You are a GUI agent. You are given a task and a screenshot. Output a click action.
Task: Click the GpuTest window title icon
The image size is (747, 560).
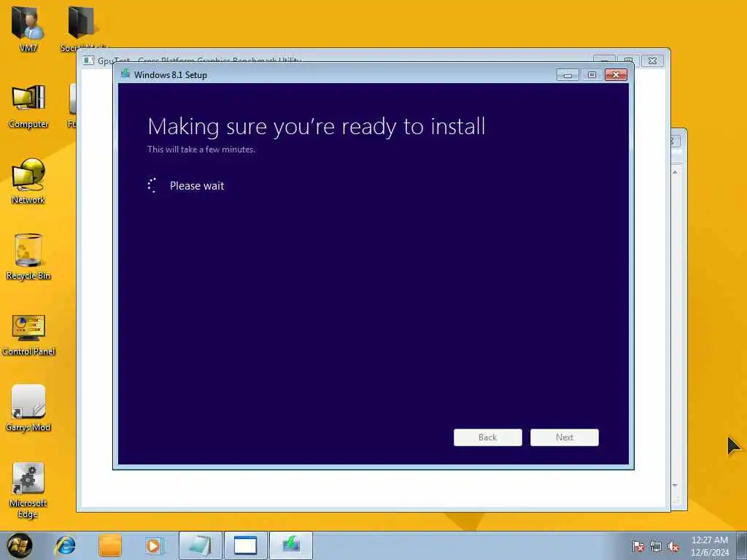tap(88, 61)
